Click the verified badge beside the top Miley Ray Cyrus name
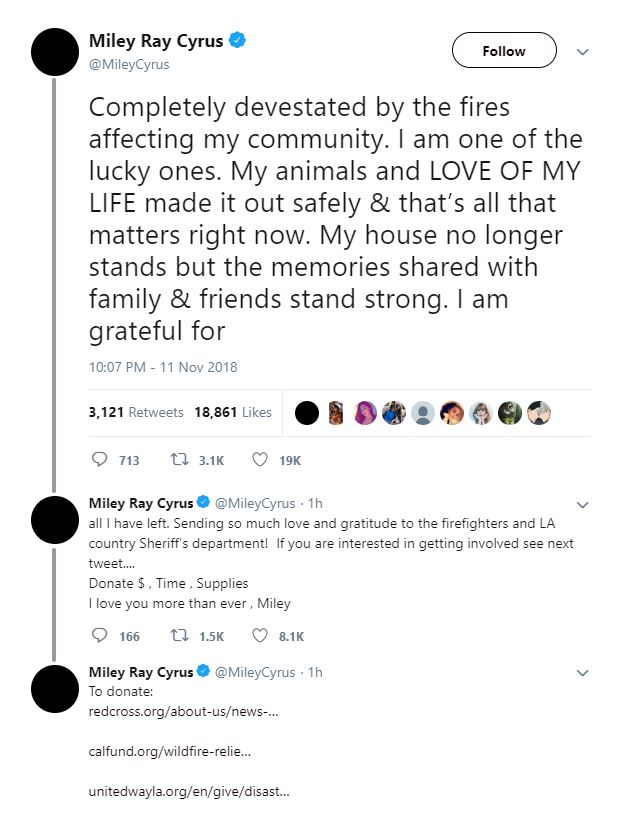618x818 pixels. coord(239,42)
